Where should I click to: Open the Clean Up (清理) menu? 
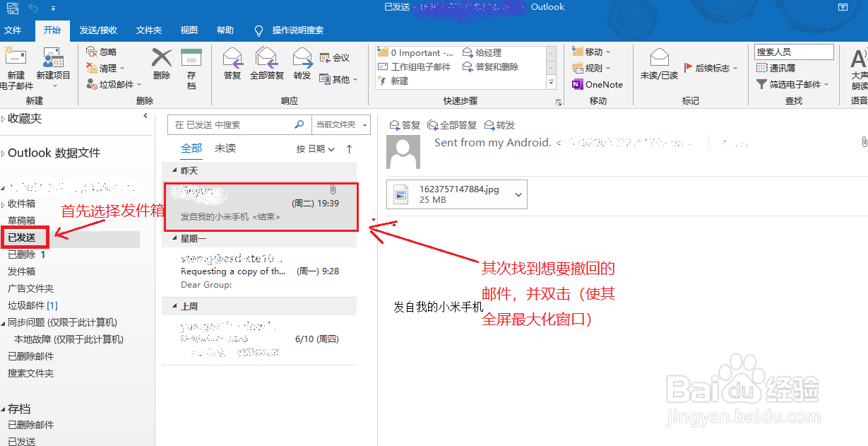point(105,69)
